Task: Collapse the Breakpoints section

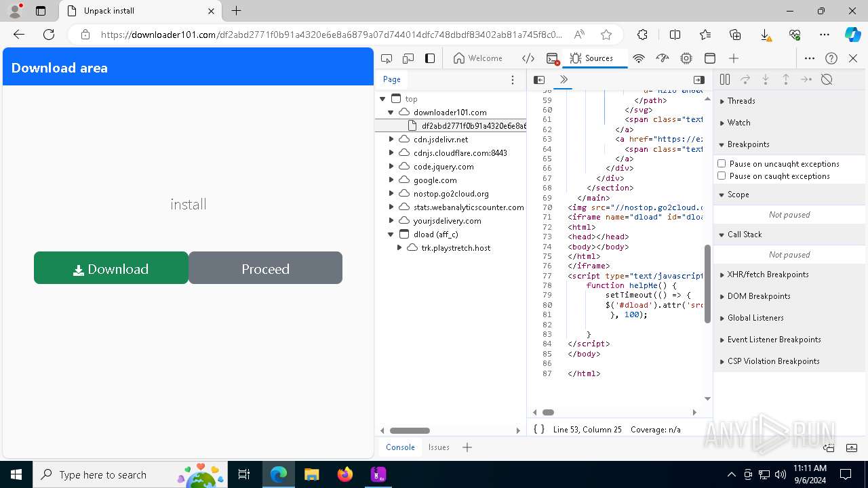Action: [x=789, y=144]
